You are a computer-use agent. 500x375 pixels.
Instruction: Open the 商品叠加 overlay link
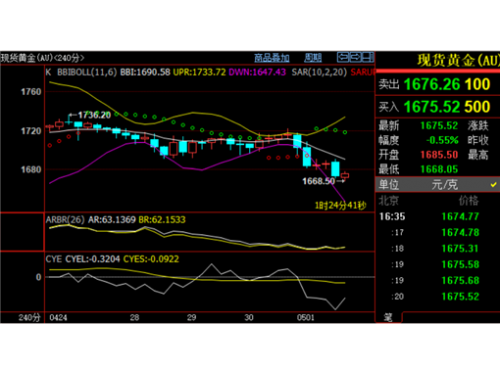click(x=272, y=58)
